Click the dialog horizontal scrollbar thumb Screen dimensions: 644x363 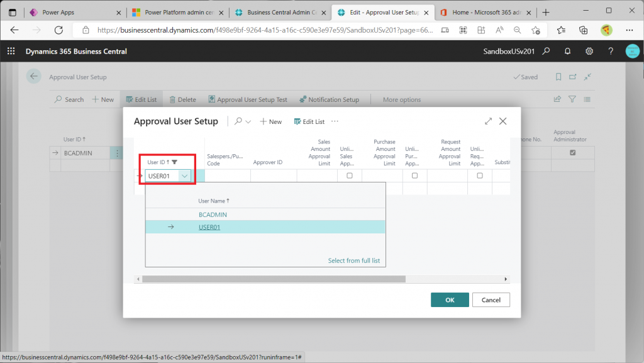click(274, 279)
